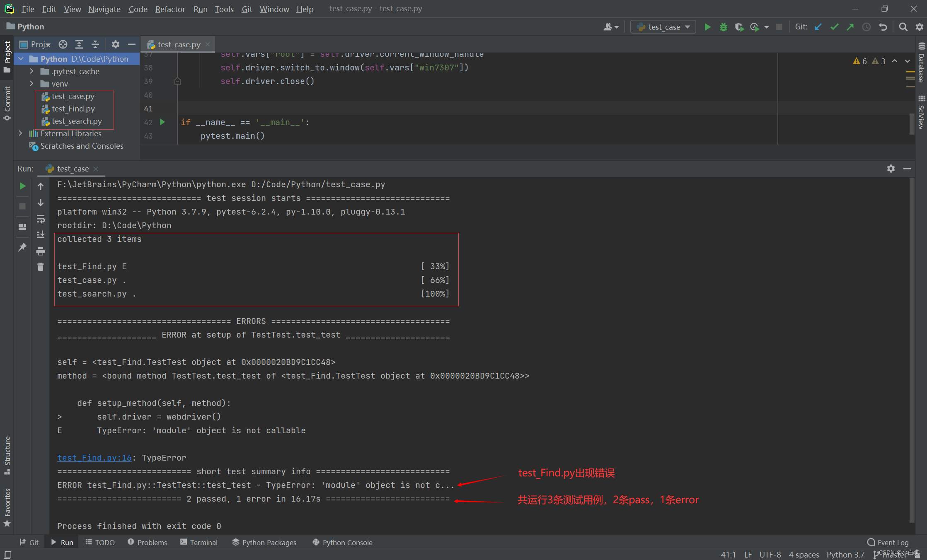Open the Problems tool tab
The image size is (927, 560).
[147, 542]
